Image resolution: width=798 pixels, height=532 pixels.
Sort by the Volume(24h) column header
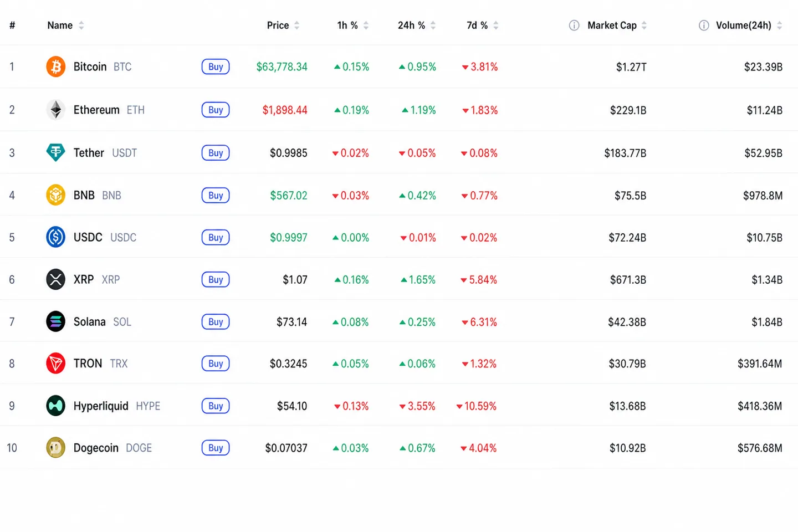(x=749, y=25)
